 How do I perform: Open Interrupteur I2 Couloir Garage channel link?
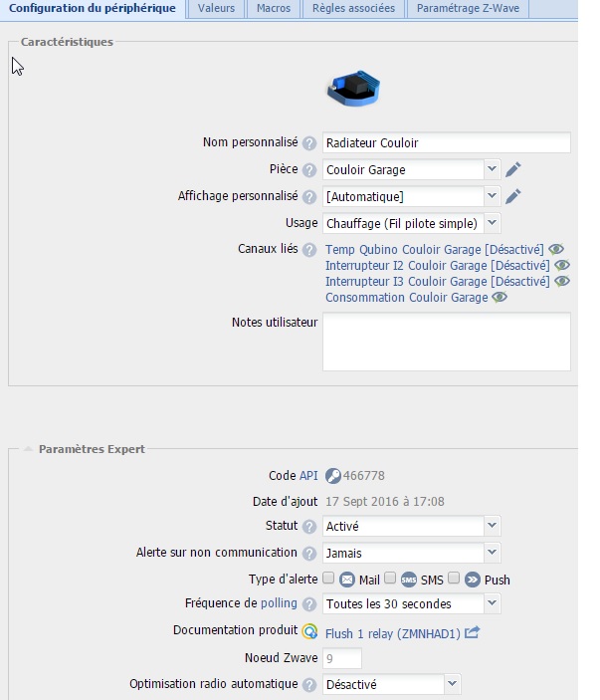click(437, 265)
